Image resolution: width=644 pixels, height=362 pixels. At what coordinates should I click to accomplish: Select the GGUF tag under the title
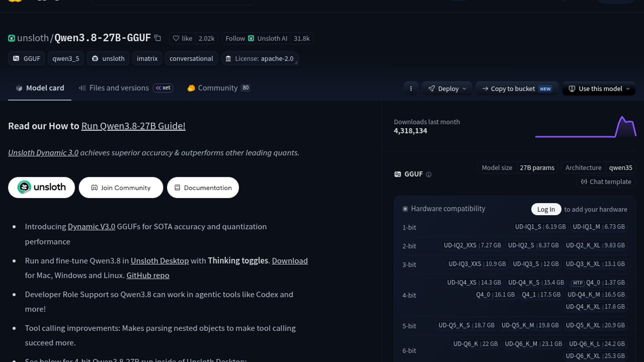pyautogui.click(x=26, y=59)
